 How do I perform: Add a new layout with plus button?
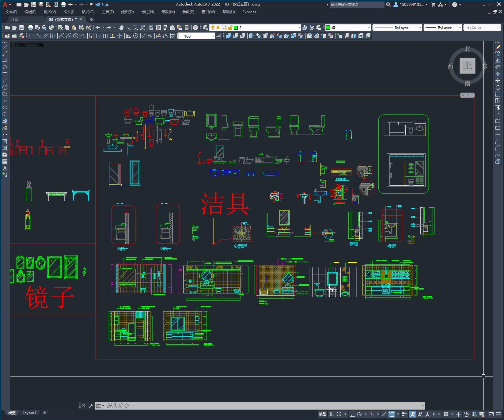point(45,413)
